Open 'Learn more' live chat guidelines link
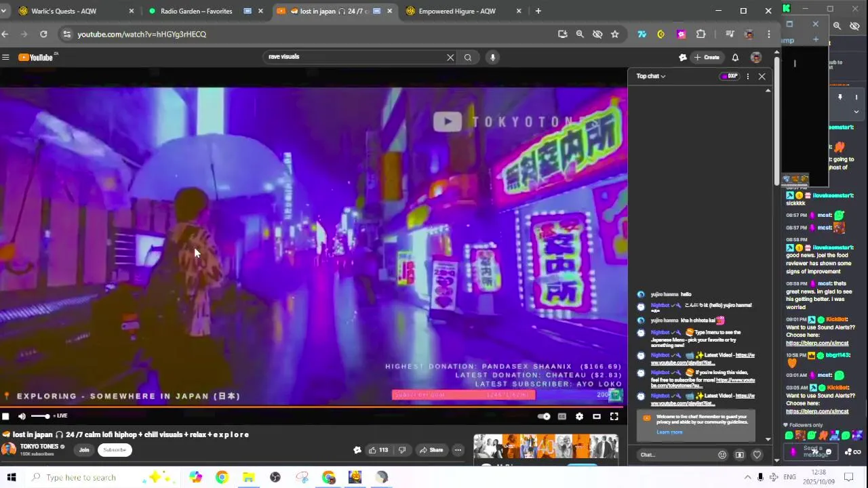This screenshot has height=488, width=868. [669, 432]
